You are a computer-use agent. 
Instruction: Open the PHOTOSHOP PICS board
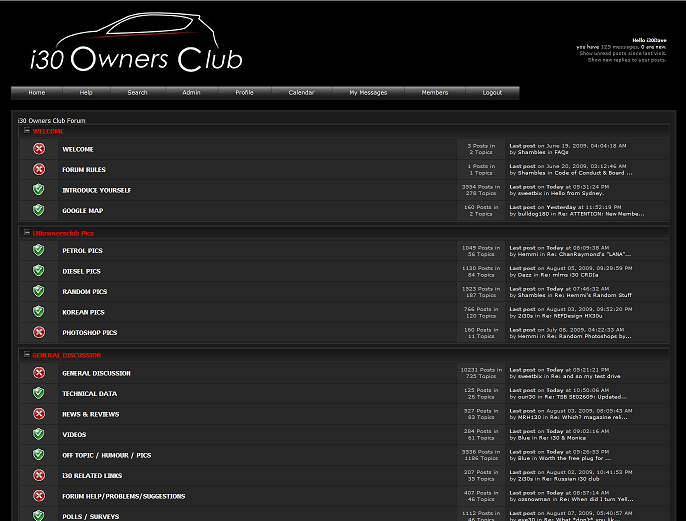(x=90, y=332)
